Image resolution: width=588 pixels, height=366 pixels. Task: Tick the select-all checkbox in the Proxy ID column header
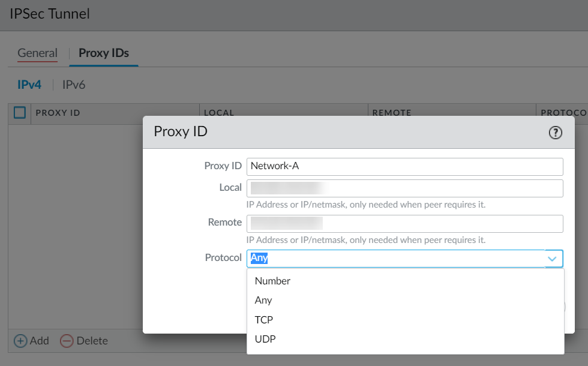[19, 113]
